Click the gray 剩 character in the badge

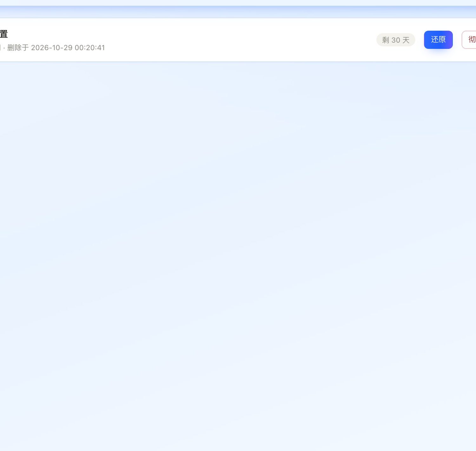point(386,40)
